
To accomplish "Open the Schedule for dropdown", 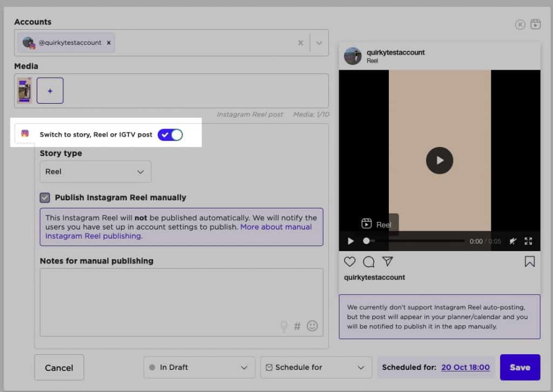I will [x=316, y=367].
